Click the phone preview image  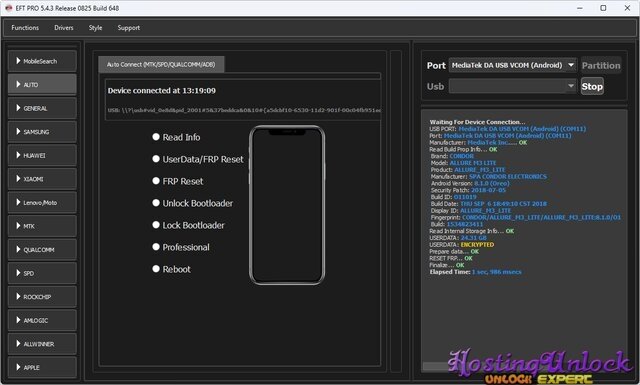(287, 205)
